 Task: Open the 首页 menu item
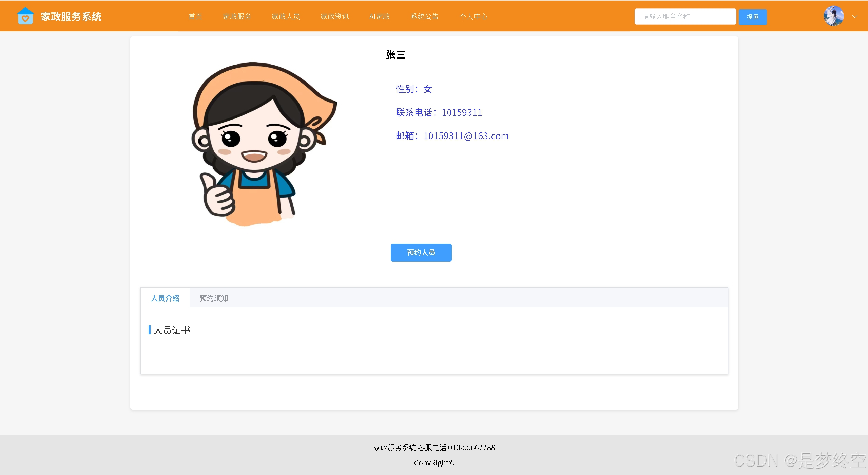click(195, 16)
